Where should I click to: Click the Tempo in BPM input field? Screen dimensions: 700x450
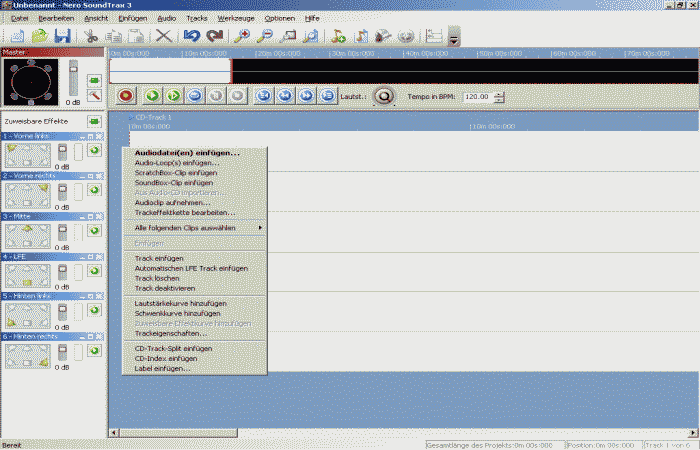(x=477, y=97)
